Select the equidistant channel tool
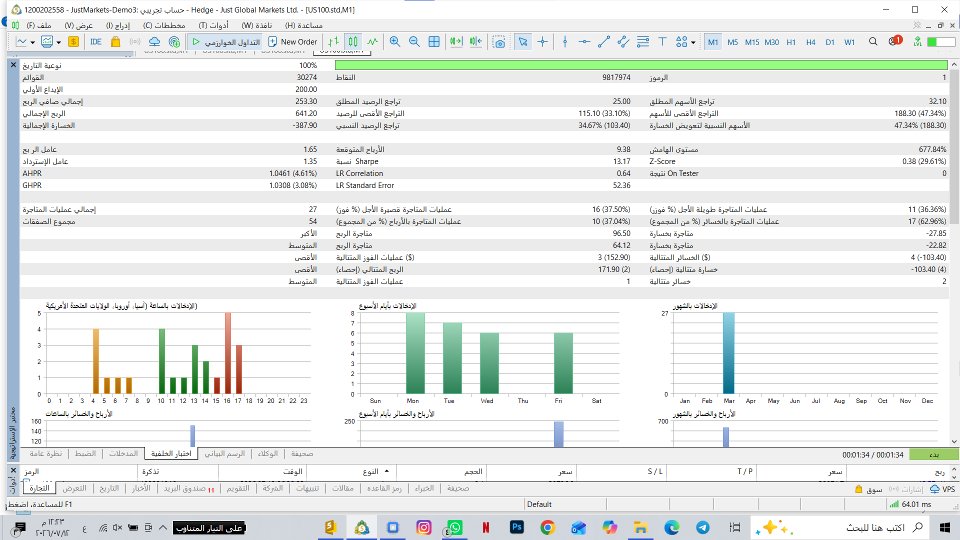960x540 pixels. 623,42
